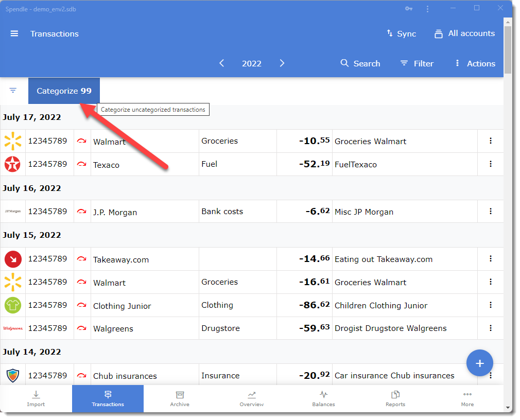Open the hamburger navigation menu

click(14, 33)
